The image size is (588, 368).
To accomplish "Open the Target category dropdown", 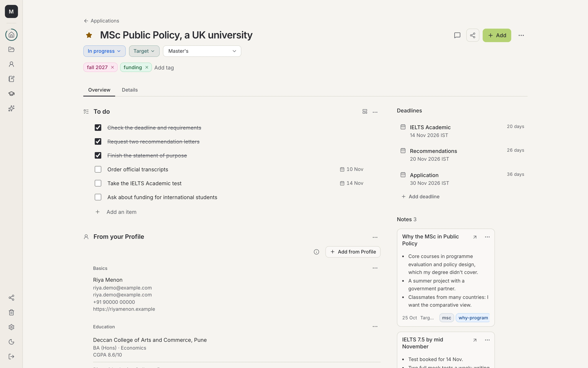I will tap(144, 51).
